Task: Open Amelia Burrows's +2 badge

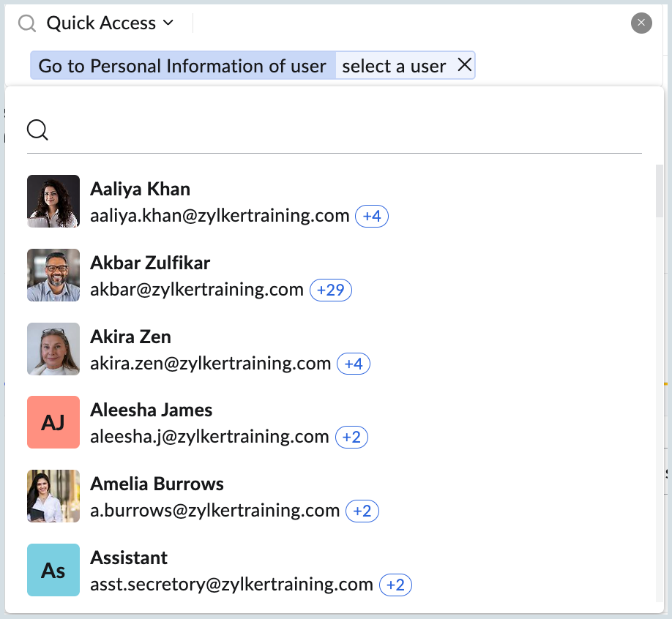Action: [362, 511]
